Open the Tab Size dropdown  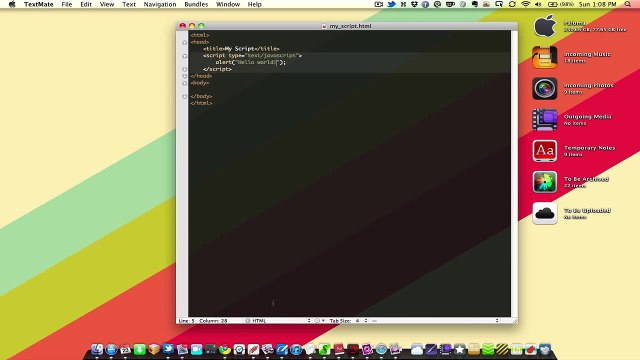tap(349, 321)
